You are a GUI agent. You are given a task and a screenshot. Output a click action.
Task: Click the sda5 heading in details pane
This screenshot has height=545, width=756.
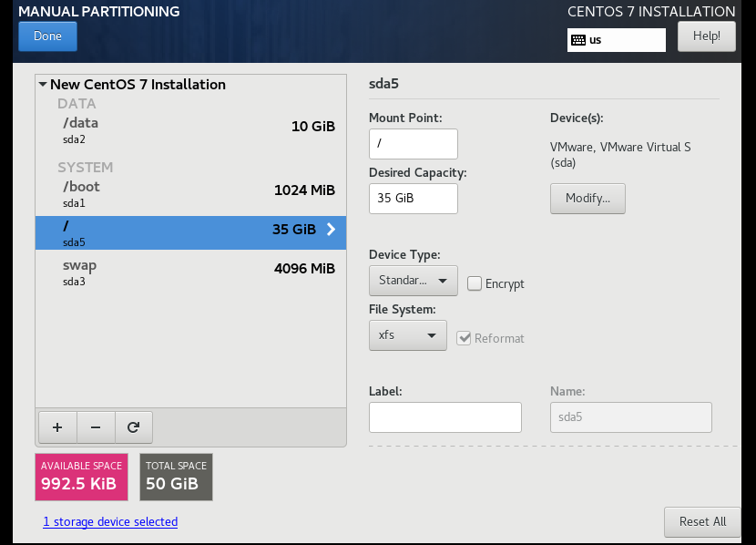383,84
